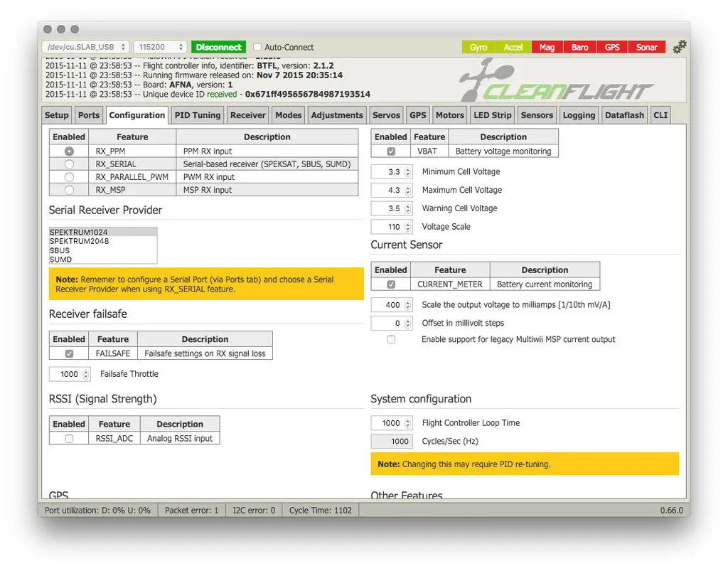
Task: Click the Sonar sensor indicator
Action: pyautogui.click(x=646, y=48)
